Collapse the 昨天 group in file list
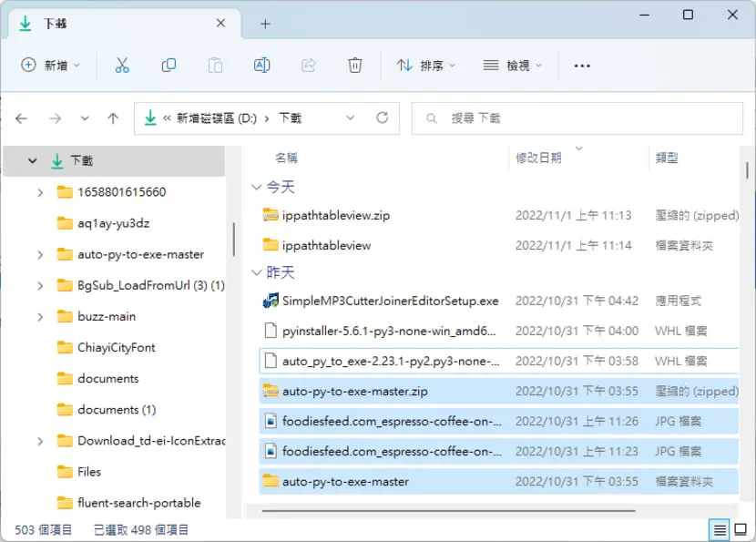 tap(257, 272)
